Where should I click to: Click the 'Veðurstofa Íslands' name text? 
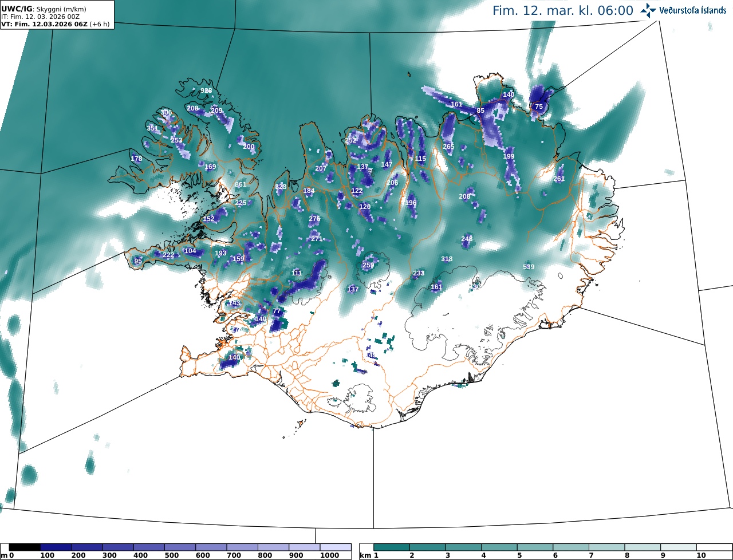tap(693, 10)
